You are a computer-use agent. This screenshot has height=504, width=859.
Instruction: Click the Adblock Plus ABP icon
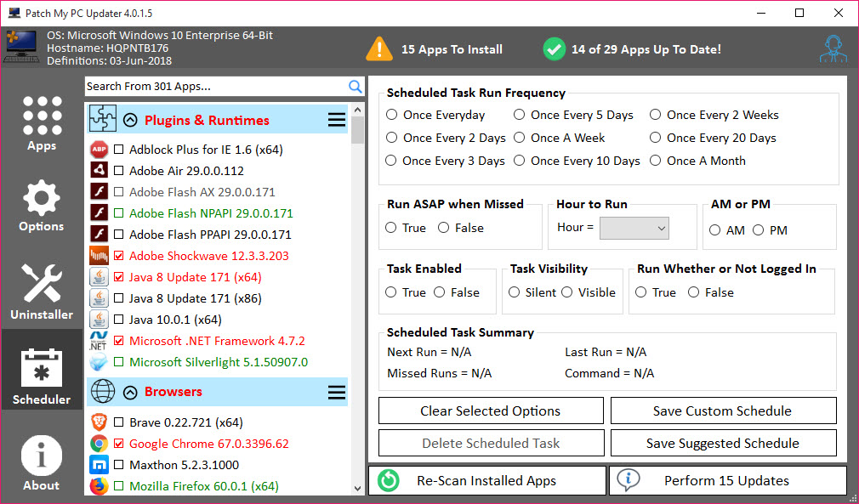click(100, 150)
